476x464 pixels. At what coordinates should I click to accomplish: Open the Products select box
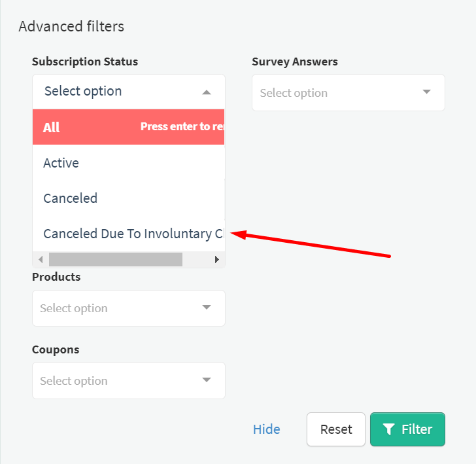tap(129, 308)
